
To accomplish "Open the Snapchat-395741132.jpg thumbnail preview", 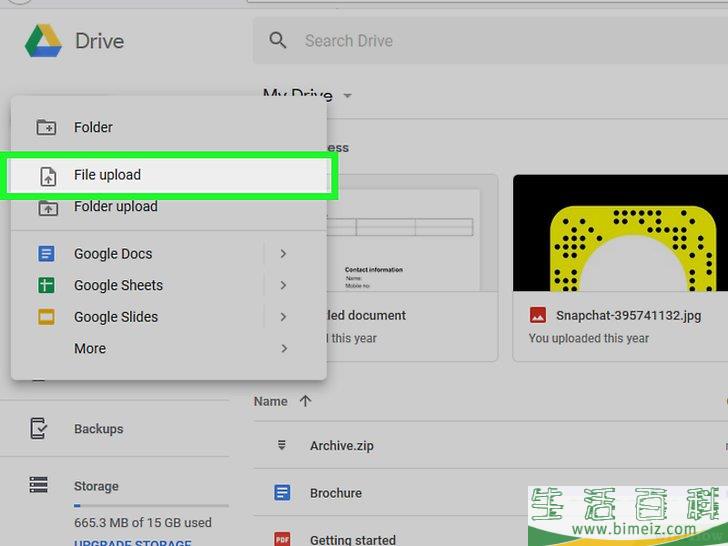I will click(620, 233).
